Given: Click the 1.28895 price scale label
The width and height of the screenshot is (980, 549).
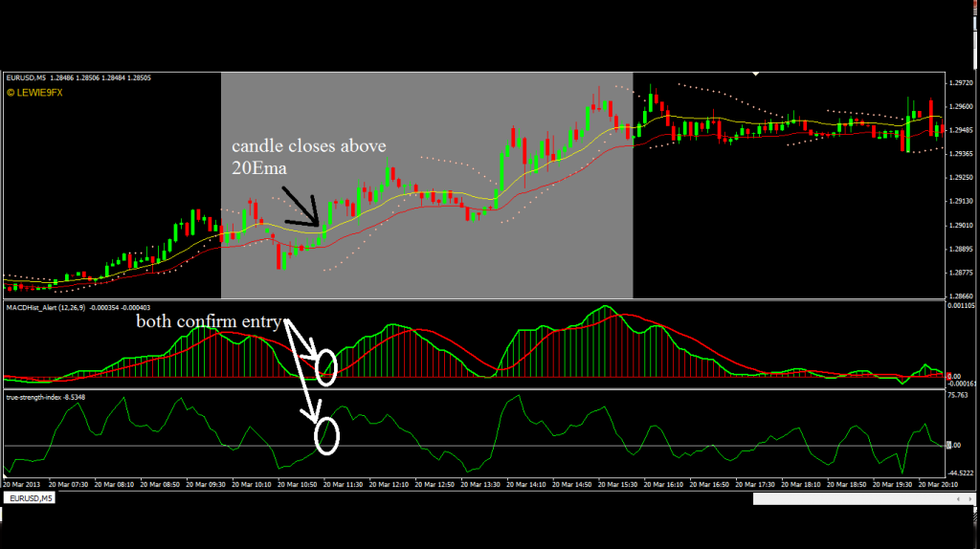Looking at the screenshot, I should pos(961,250).
